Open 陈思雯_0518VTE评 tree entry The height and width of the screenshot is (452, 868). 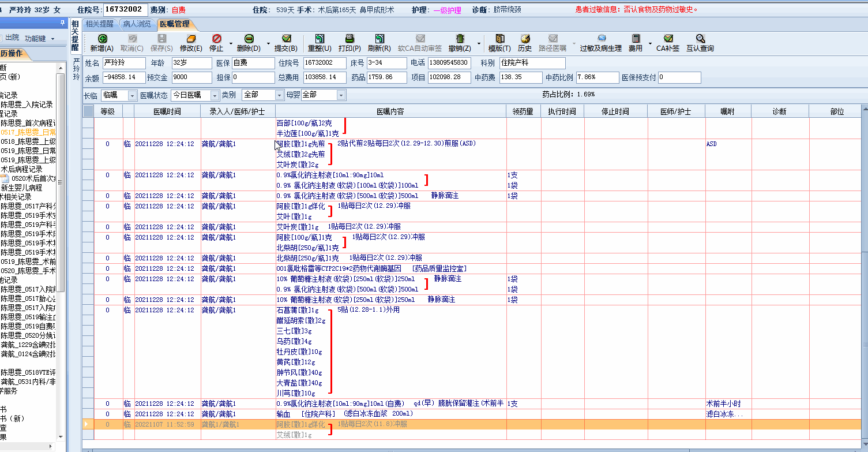(x=28, y=372)
